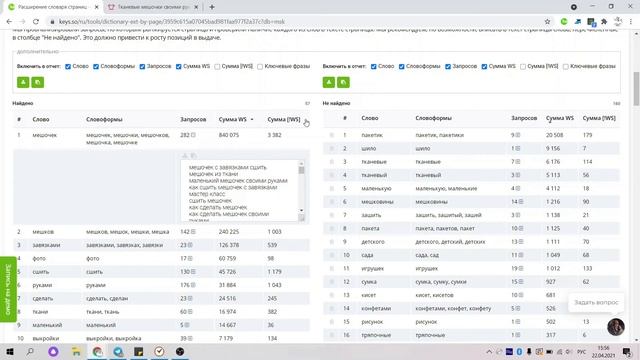The image size is (640, 360).
Task: Select the query сшить мешочек in the list
Action: [210, 201]
